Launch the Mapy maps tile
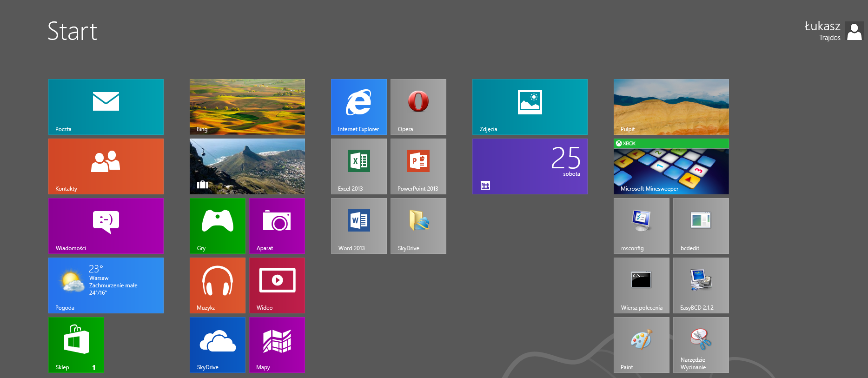 coord(277,345)
